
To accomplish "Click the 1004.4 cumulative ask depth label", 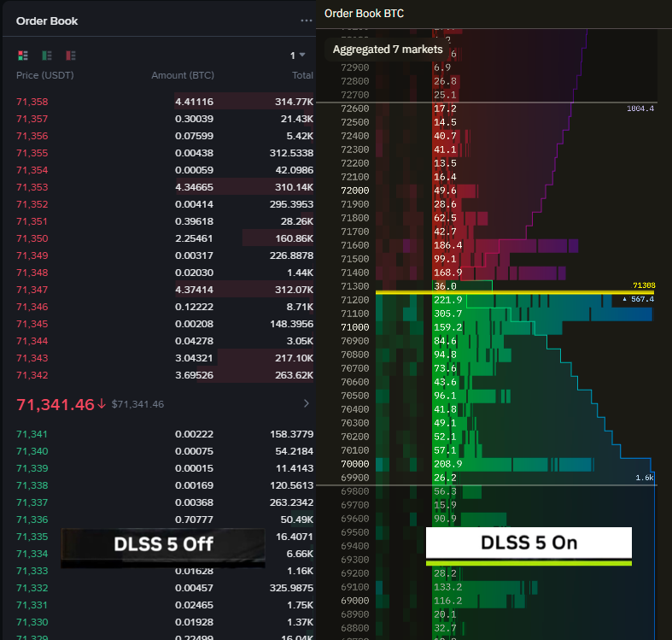I will point(640,109).
